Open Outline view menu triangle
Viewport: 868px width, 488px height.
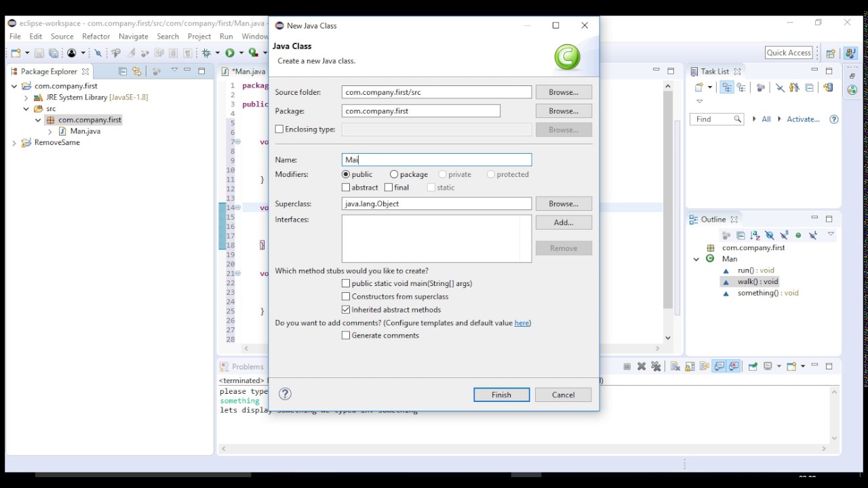(x=831, y=235)
